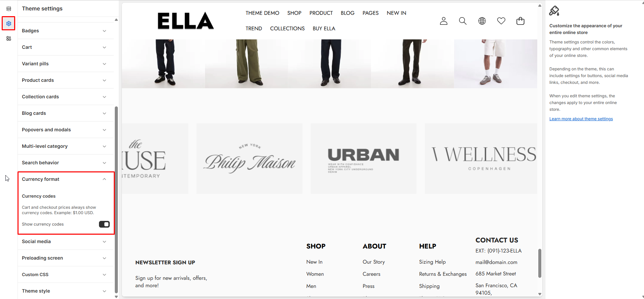Click the globe language icon in header
The image size is (644, 299).
pyautogui.click(x=482, y=21)
